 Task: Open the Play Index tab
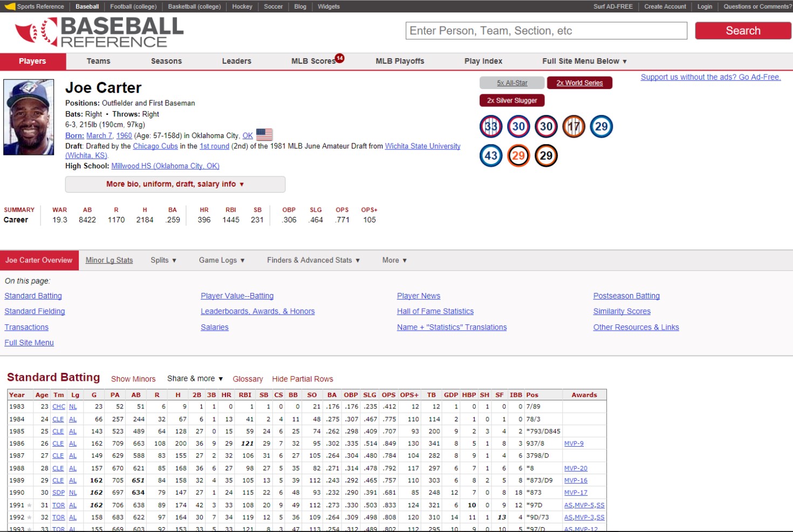[x=483, y=61]
